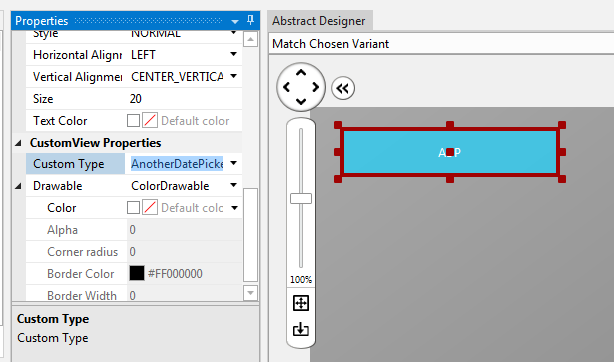Viewport: 614px width, 362px height.
Task: Toggle Text Color checkbox
Action: coord(133,121)
